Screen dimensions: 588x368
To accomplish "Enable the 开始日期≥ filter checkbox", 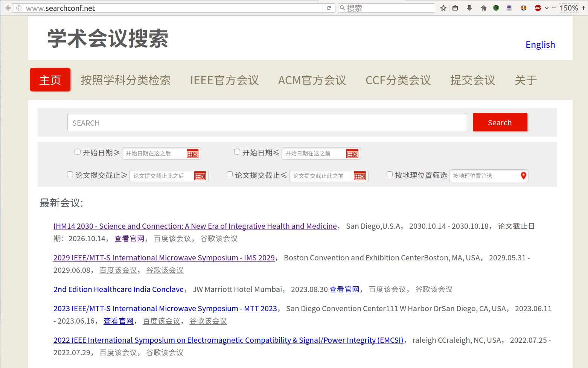I will [x=77, y=151].
